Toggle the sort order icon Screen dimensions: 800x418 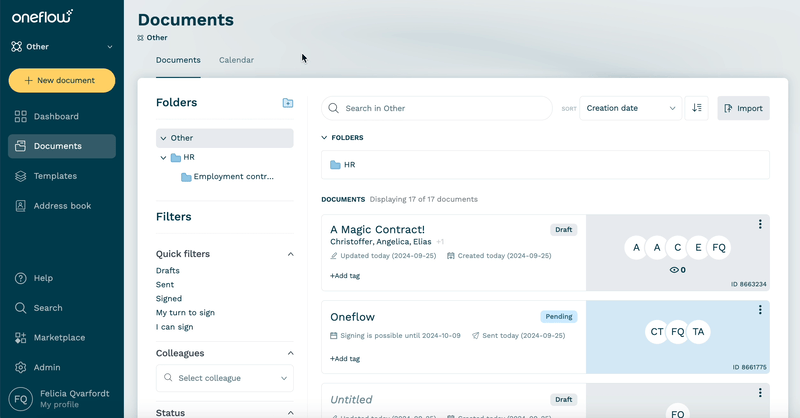696,108
